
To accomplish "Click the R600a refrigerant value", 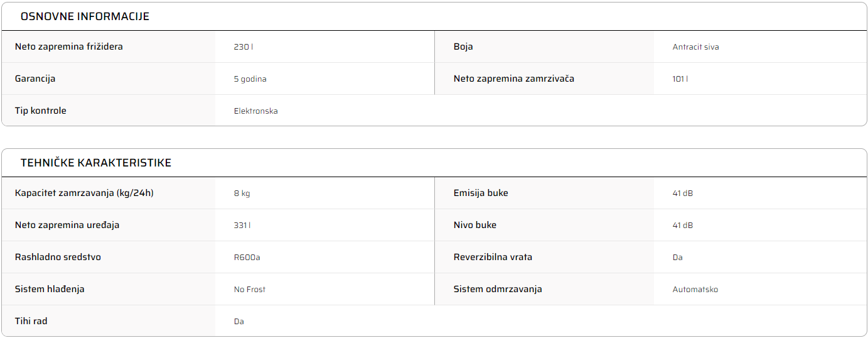I will coord(247,258).
